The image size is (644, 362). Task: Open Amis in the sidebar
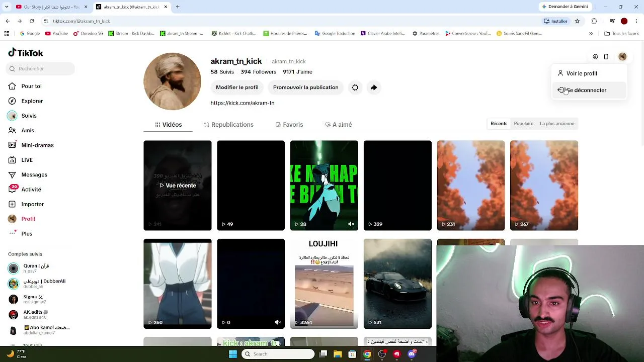point(28,130)
